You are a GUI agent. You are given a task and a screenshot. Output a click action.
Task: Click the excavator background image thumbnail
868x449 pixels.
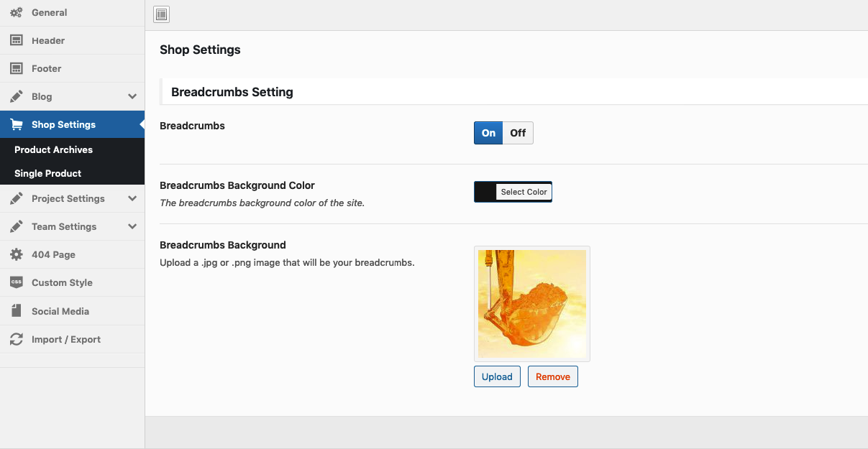(x=531, y=303)
